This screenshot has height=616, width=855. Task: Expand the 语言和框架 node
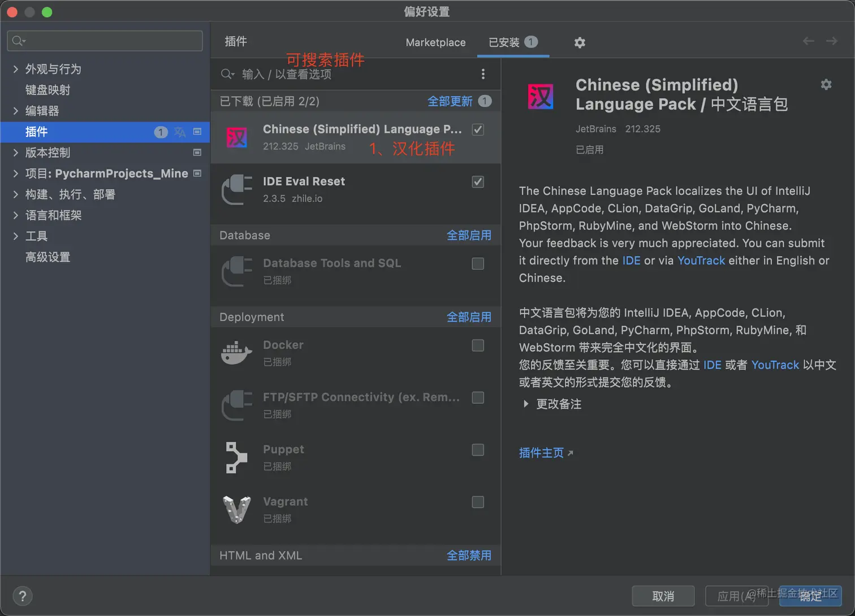[15, 215]
